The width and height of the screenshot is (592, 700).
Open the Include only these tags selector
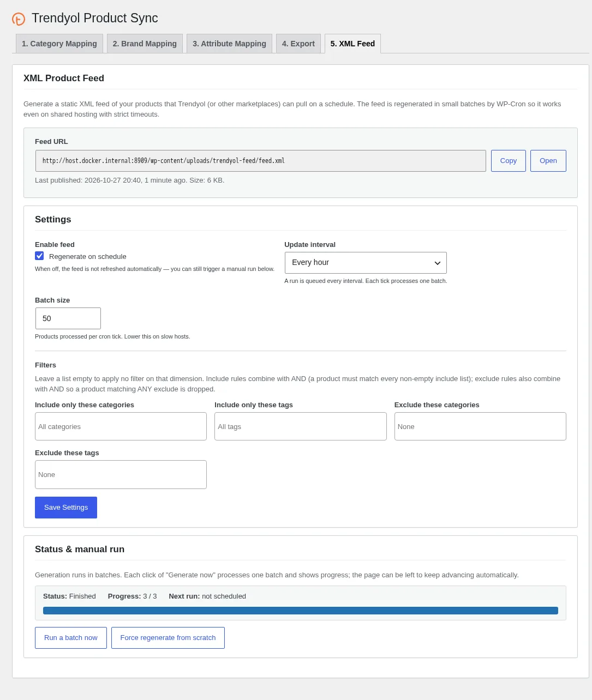[x=301, y=426]
